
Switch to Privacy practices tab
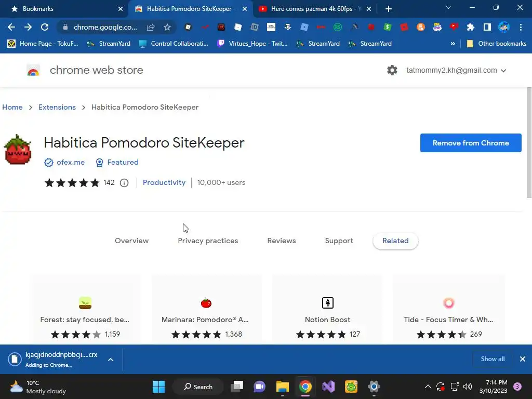pos(208,241)
